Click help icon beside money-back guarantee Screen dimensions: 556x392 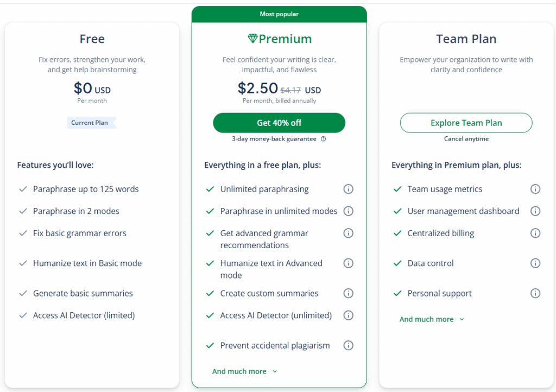[324, 139]
